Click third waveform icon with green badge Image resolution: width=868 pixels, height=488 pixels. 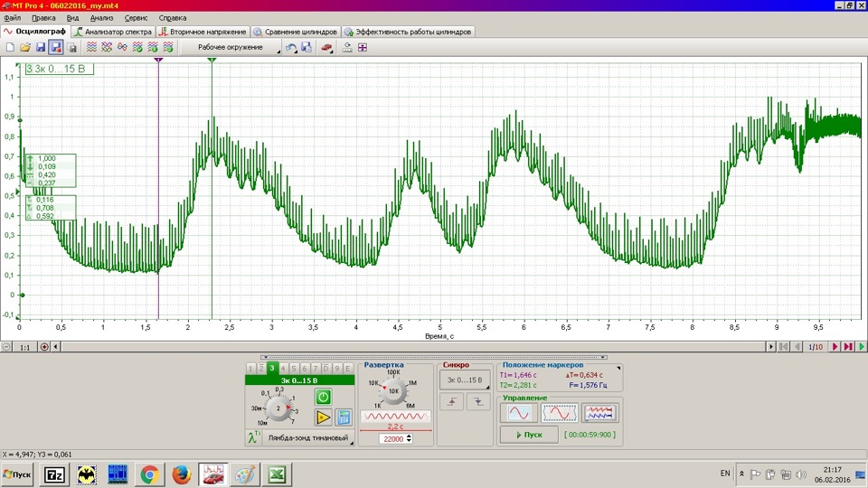168,48
